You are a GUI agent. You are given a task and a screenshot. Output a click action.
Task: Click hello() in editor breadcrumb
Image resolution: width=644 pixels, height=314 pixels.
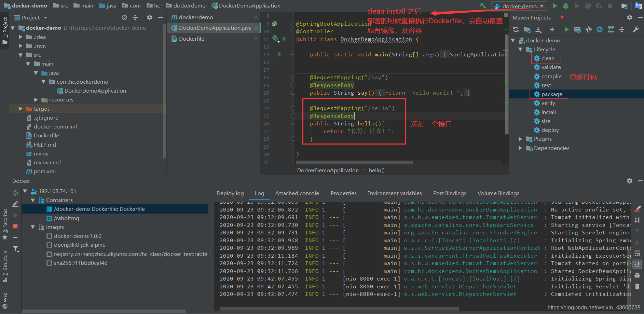376,170
